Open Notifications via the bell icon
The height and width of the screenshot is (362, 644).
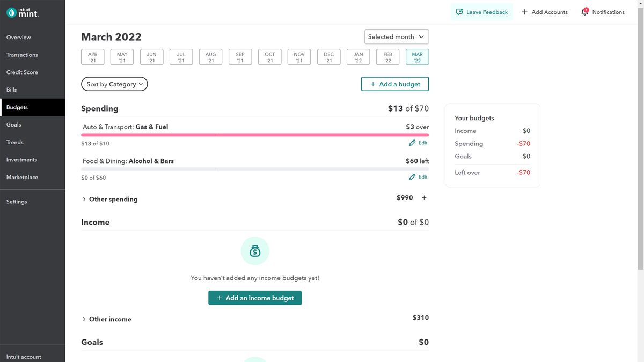click(584, 11)
